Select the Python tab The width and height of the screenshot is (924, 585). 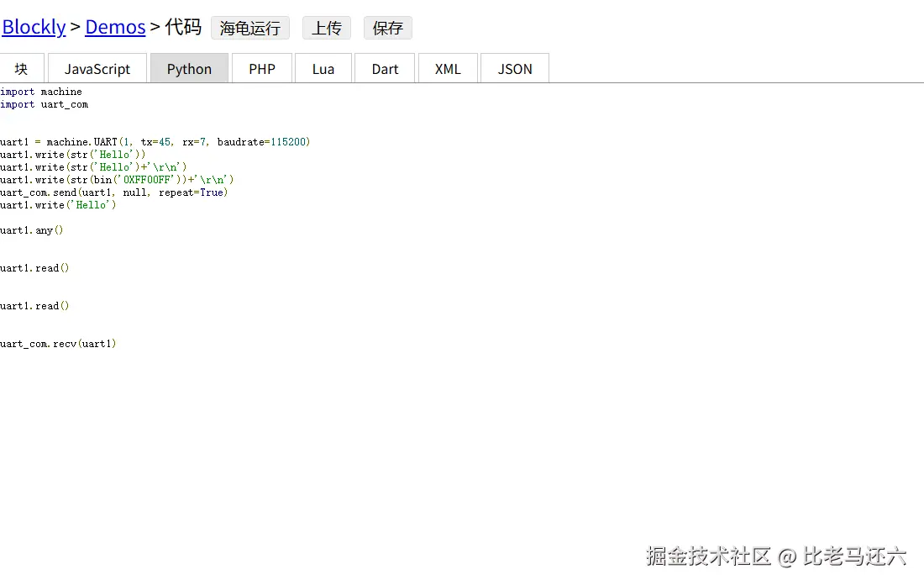coord(189,68)
